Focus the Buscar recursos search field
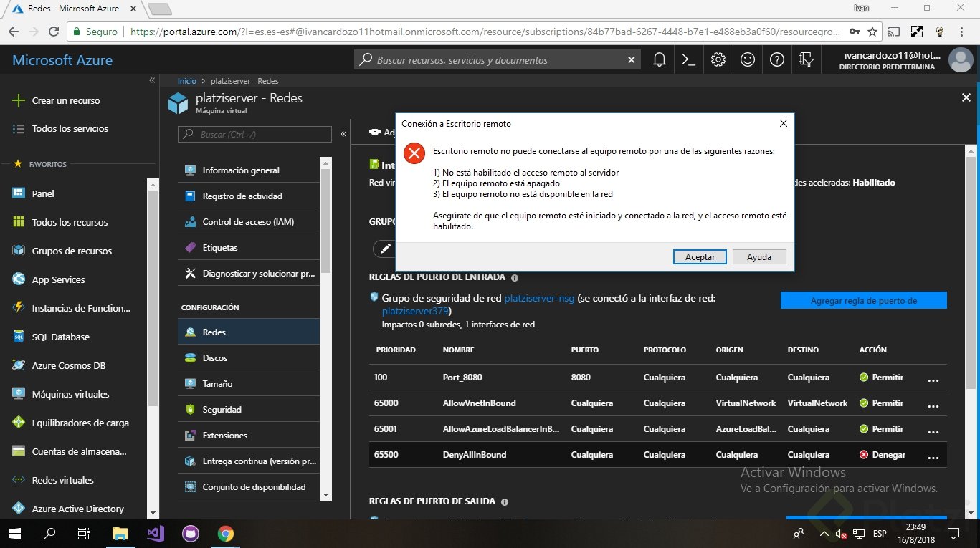Image resolution: width=980 pixels, height=548 pixels. point(498,60)
